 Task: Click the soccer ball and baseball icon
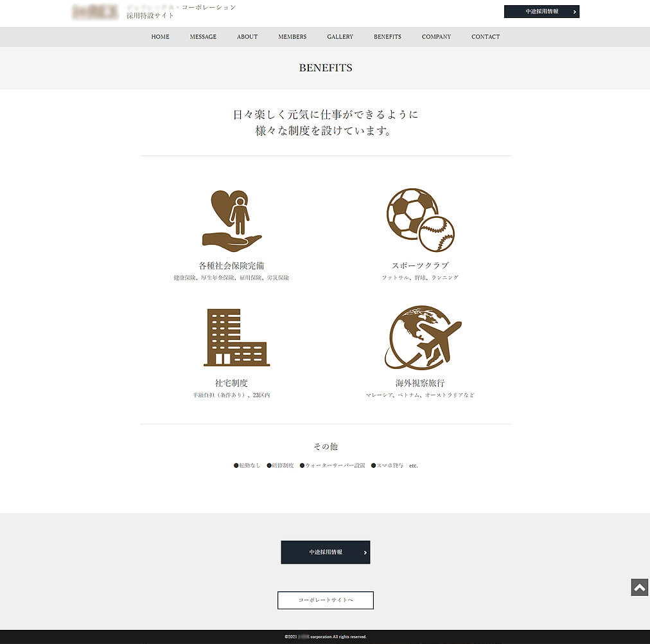tap(420, 220)
